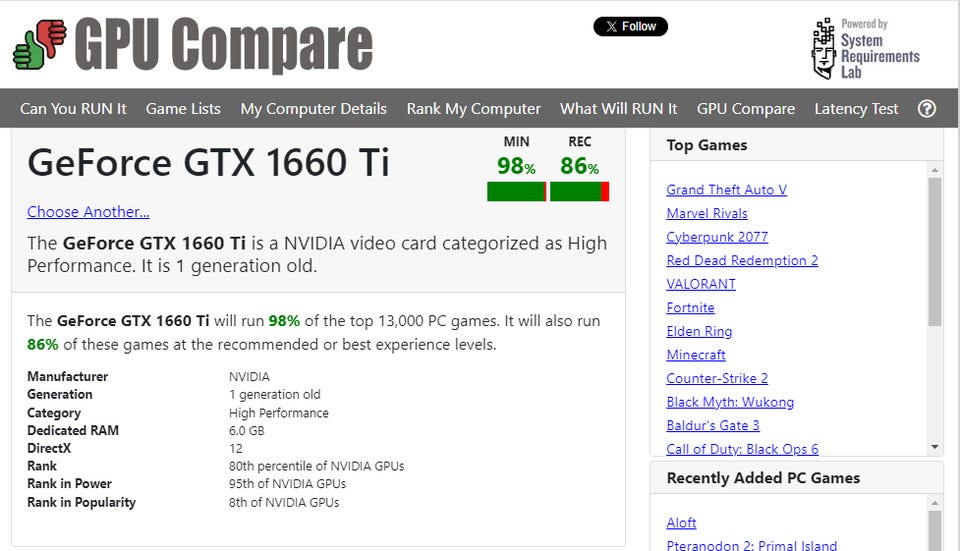960x551 pixels.
Task: Click Recently Added list scrollbar up arrow
Action: (934, 503)
